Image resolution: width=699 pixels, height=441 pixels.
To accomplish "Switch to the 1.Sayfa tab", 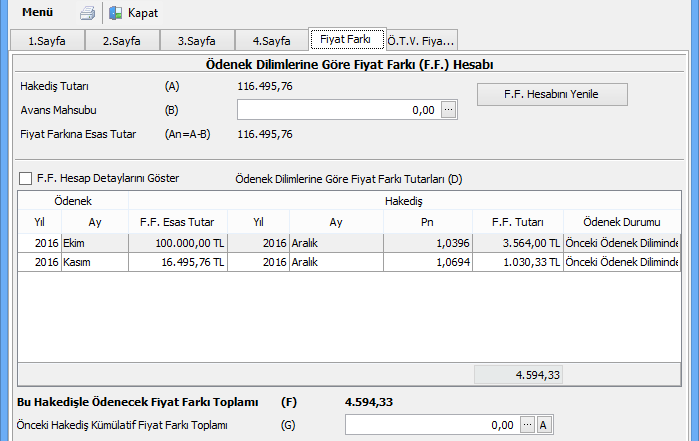I will pos(46,41).
